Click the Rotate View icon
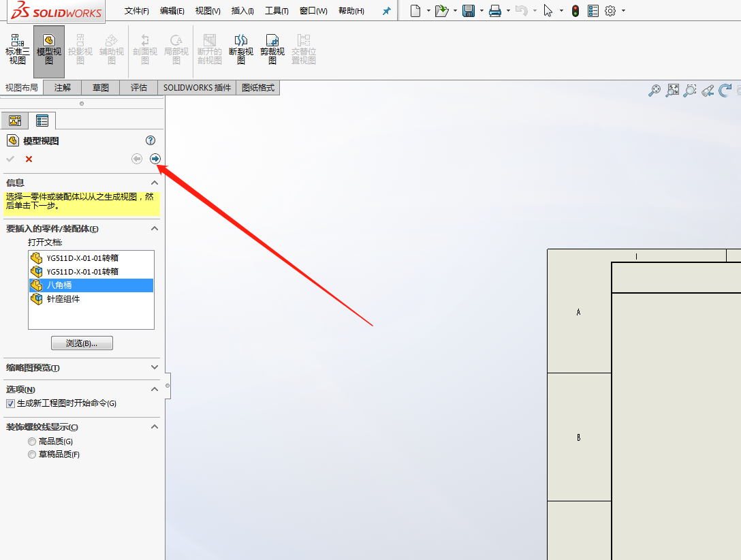 [x=725, y=90]
